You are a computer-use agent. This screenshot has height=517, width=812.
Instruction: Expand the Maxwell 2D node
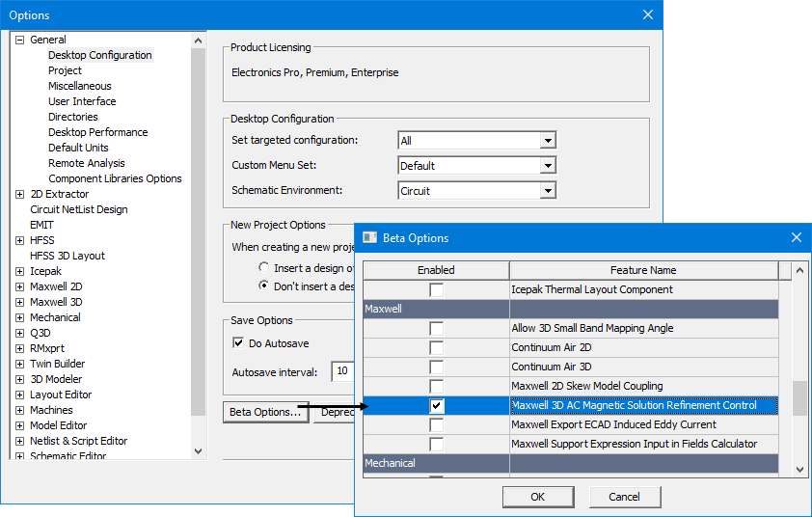pos(19,287)
